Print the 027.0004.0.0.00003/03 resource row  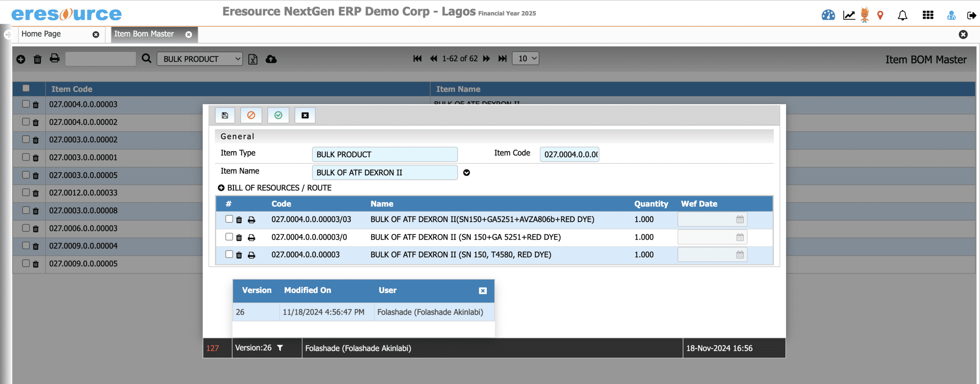[x=252, y=220]
